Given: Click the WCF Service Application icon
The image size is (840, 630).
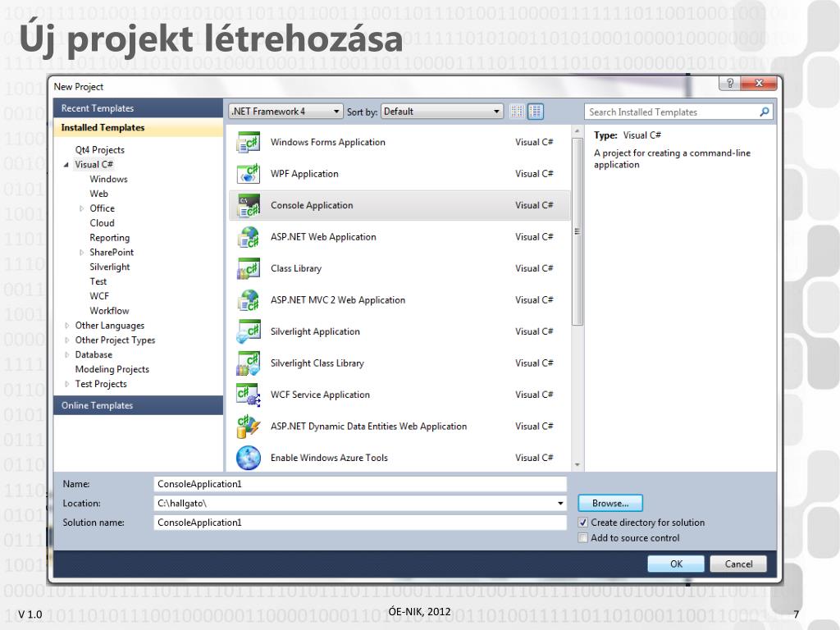Looking at the screenshot, I should (248, 395).
